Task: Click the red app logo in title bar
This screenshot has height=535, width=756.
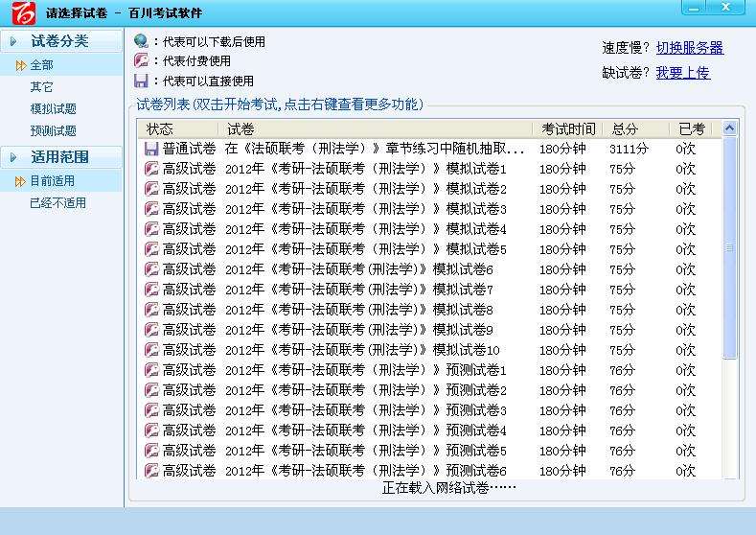Action: [23, 12]
